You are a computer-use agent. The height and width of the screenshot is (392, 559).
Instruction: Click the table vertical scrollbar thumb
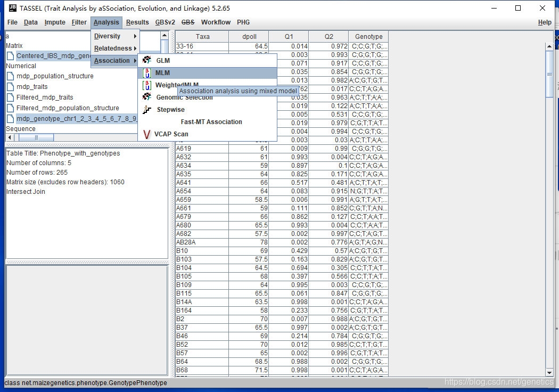549,74
